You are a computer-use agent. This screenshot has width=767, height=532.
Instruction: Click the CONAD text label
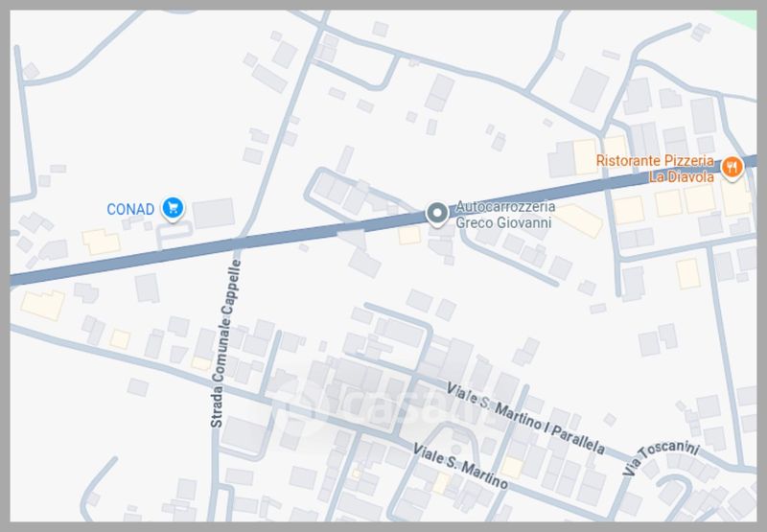[x=130, y=209]
